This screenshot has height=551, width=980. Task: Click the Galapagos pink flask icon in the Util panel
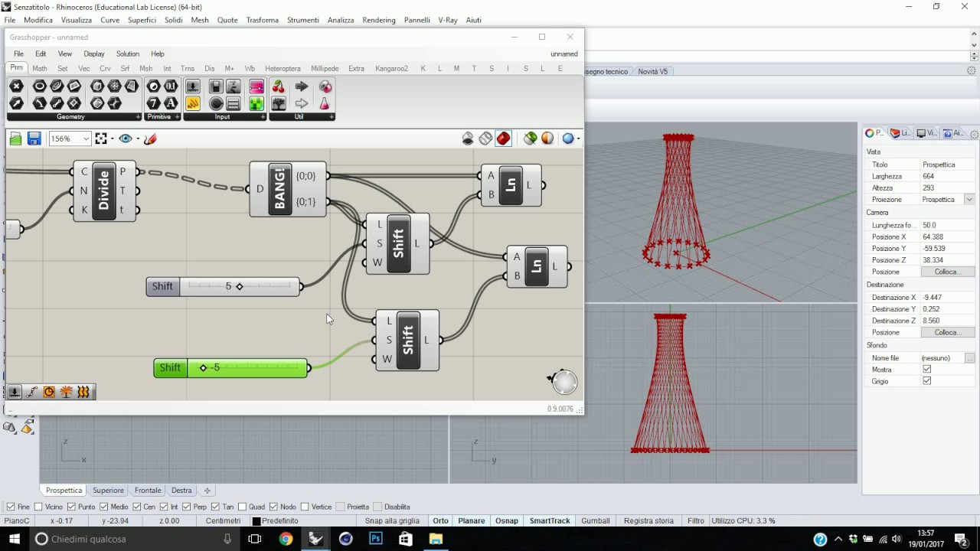(325, 103)
